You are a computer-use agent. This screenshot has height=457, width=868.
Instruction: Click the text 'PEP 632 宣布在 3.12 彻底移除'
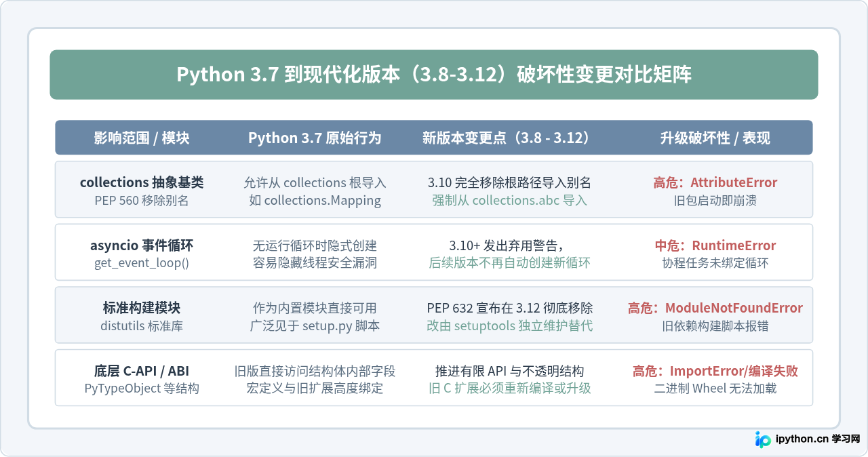click(x=509, y=308)
